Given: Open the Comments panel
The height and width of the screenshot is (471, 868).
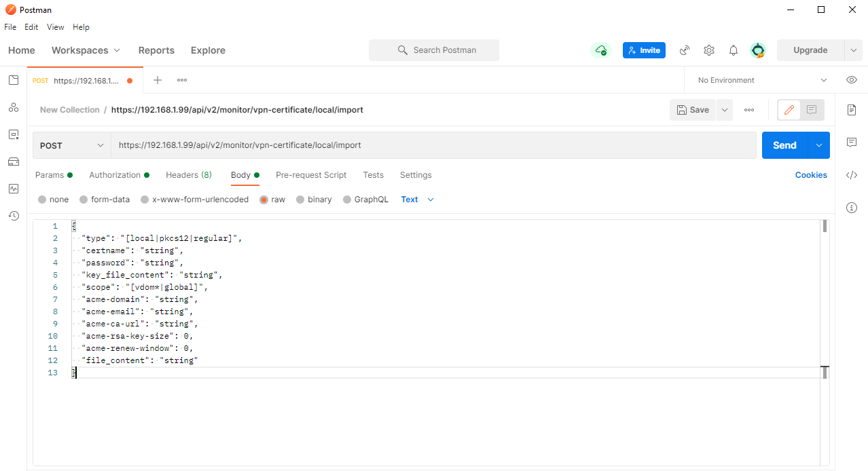Looking at the screenshot, I should pos(852,142).
